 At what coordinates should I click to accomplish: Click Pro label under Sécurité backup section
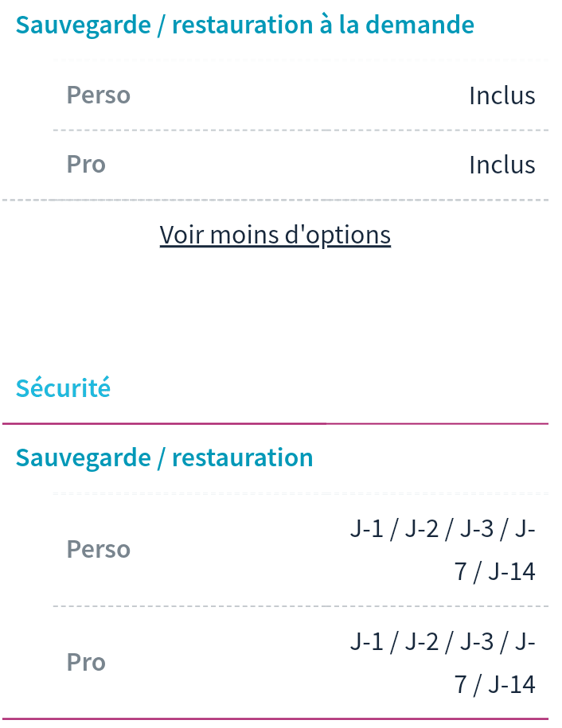(x=86, y=662)
